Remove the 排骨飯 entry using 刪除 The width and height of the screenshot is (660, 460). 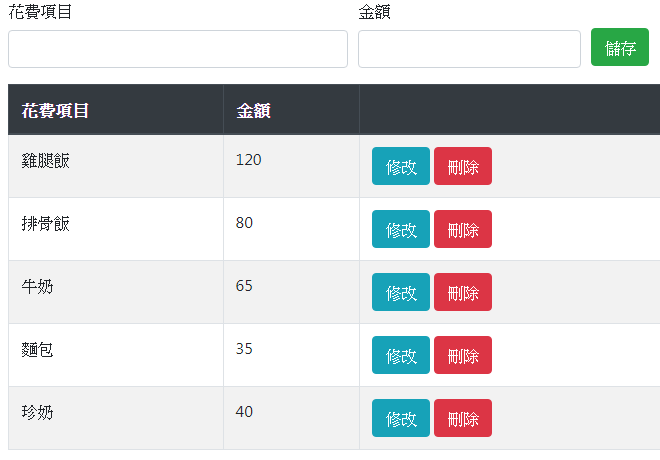463,229
